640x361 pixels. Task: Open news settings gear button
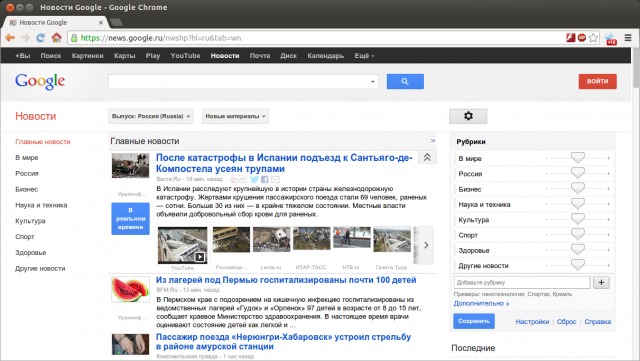(468, 116)
